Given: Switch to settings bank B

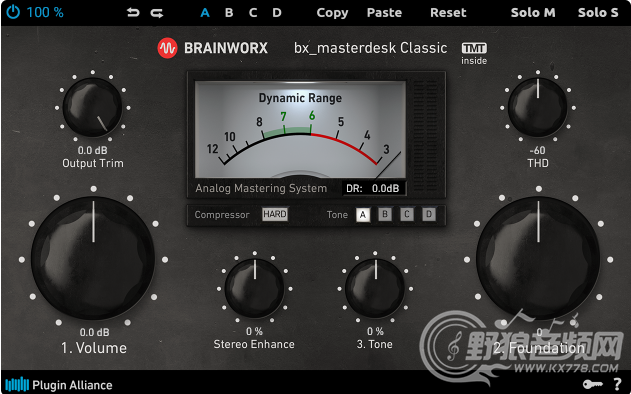Looking at the screenshot, I should [x=229, y=13].
